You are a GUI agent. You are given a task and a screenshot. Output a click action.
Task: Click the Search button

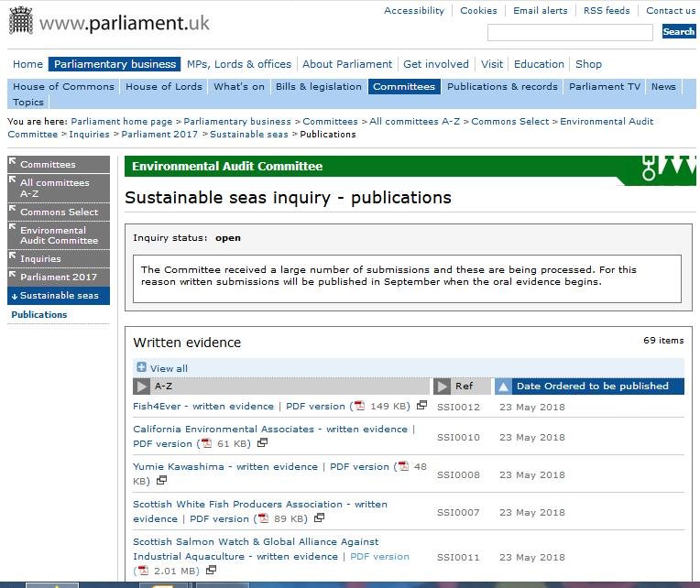[x=679, y=32]
